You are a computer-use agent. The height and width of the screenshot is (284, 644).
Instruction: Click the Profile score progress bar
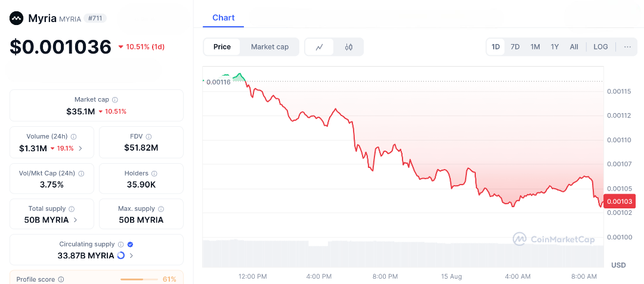[x=139, y=279]
